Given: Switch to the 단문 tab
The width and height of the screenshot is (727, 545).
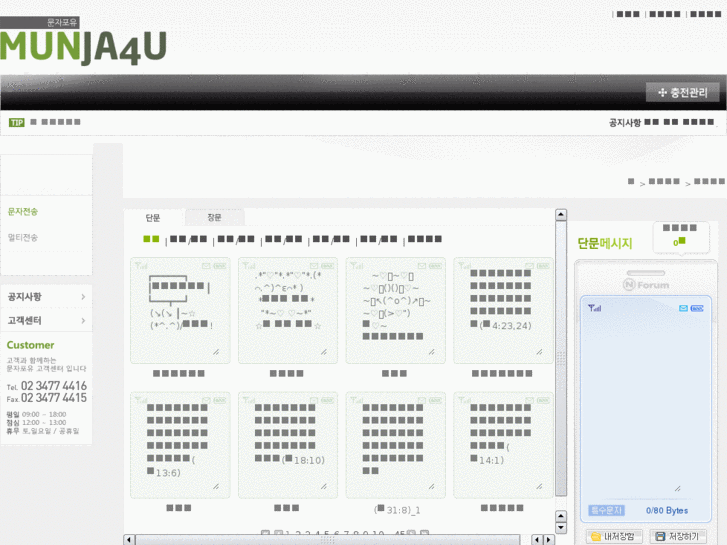Looking at the screenshot, I should coord(153,218).
